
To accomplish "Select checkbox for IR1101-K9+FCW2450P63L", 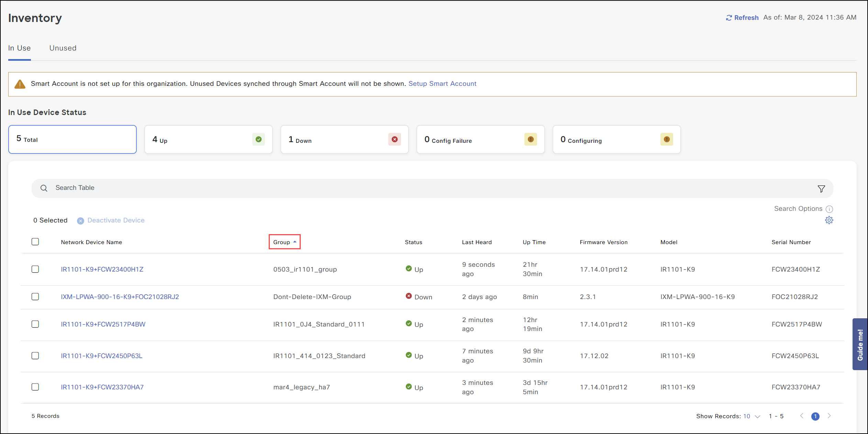I will tap(35, 356).
